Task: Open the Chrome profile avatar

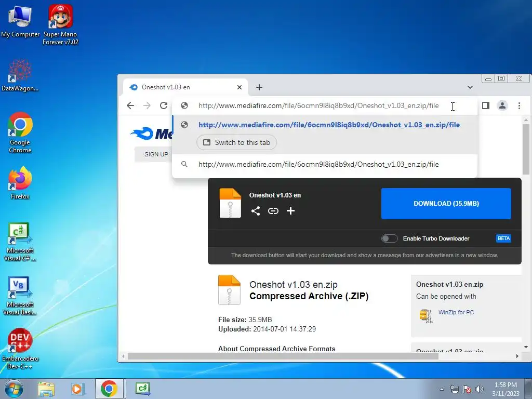Action: pyautogui.click(x=502, y=105)
